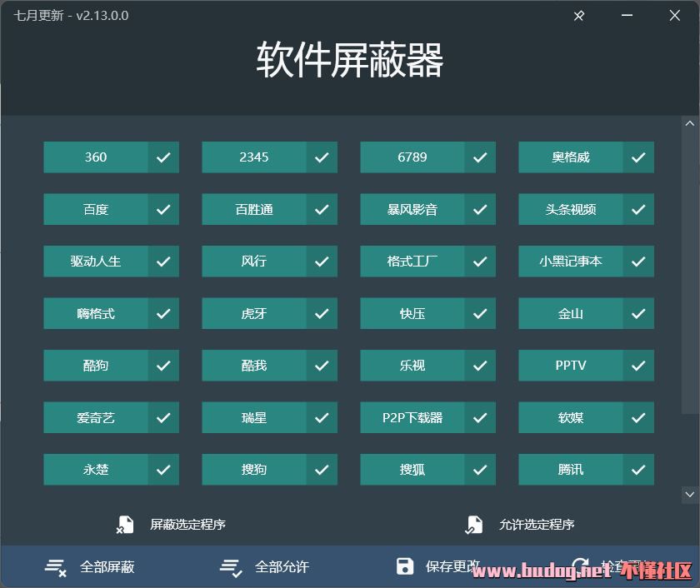700x588 pixels.
Task: Select the 酷我 program button
Action: point(254,366)
